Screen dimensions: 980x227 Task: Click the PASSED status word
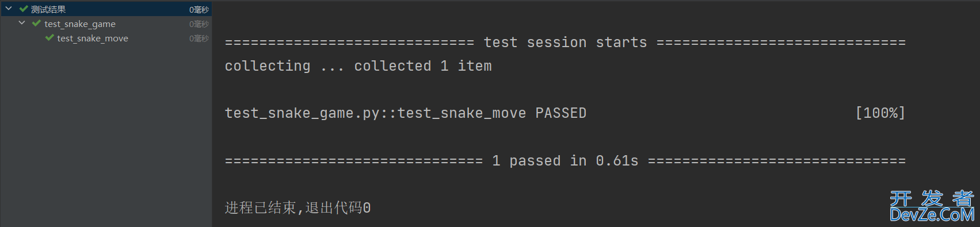point(561,113)
